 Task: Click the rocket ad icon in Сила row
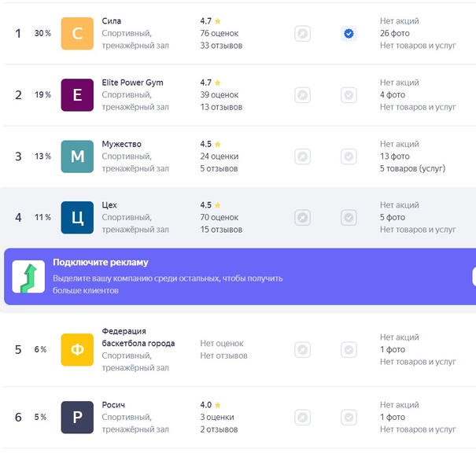[302, 33]
